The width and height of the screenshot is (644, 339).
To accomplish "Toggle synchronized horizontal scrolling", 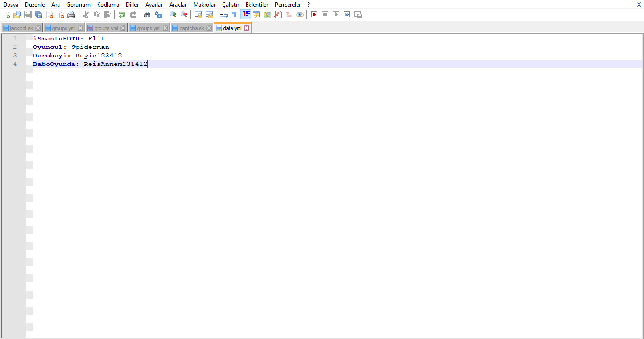I will pyautogui.click(x=209, y=15).
